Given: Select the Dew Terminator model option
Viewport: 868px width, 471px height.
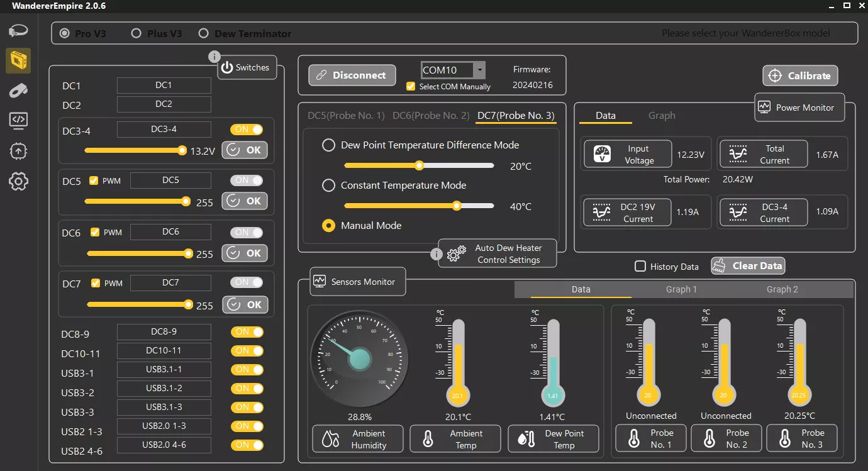Looking at the screenshot, I should pos(204,33).
